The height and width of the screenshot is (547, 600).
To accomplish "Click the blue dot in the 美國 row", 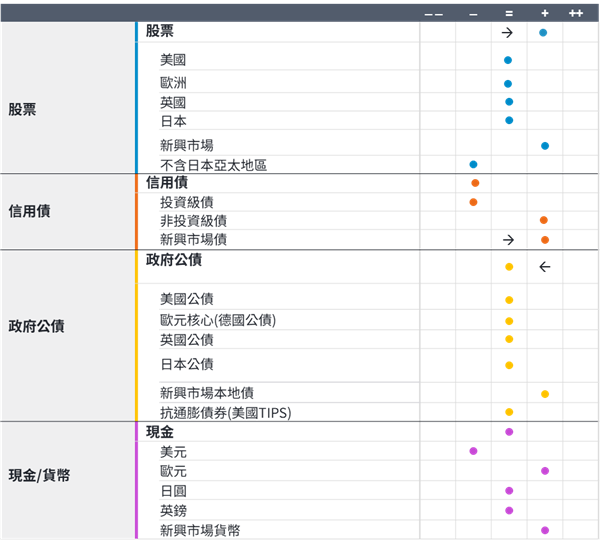I will coord(508,60).
